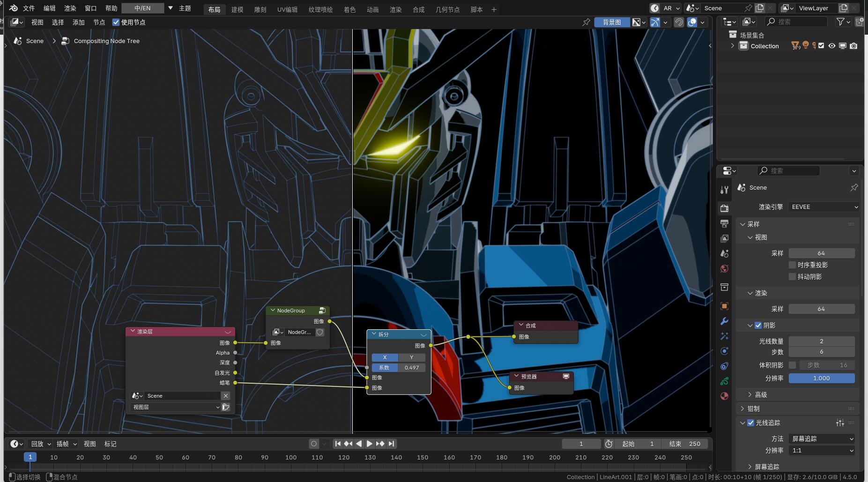This screenshot has width=868, height=482.
Task: Open the Material properties tab
Action: 724,396
